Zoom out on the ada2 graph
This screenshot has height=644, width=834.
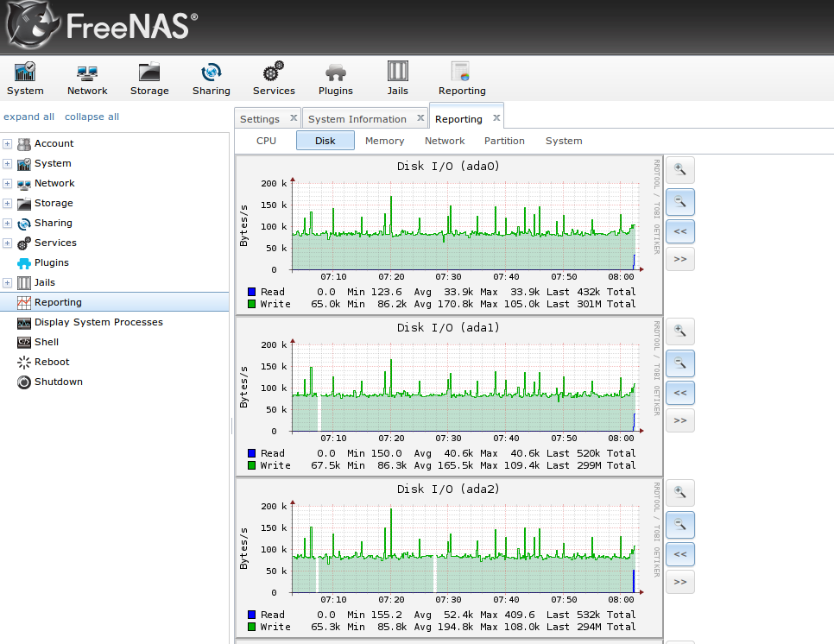pyautogui.click(x=680, y=525)
